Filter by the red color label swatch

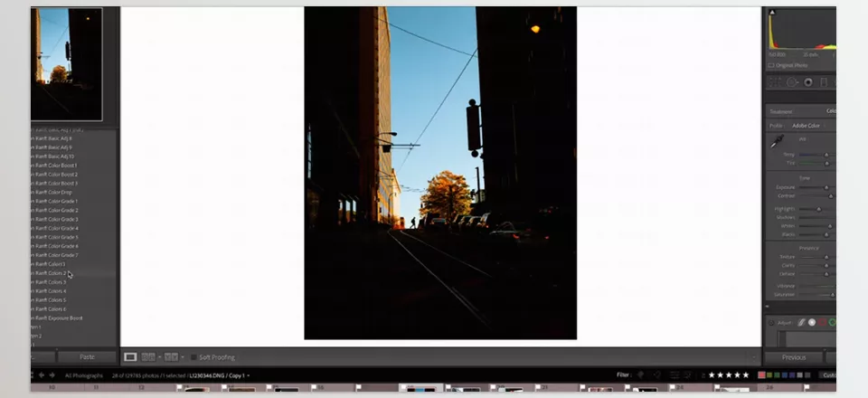(x=762, y=374)
